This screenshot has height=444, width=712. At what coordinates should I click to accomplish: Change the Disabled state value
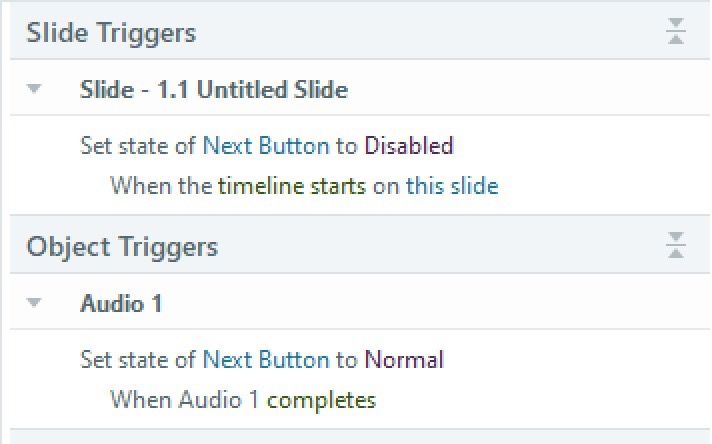point(408,145)
